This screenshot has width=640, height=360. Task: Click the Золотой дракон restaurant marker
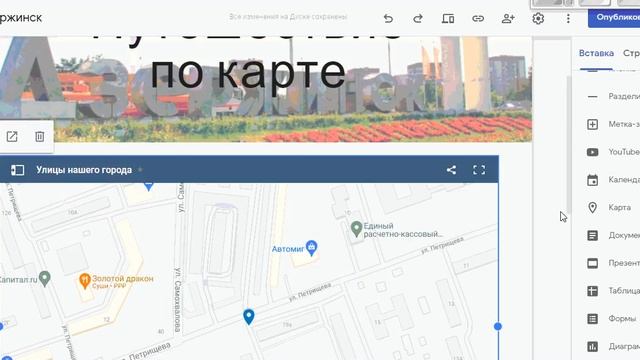click(84, 281)
